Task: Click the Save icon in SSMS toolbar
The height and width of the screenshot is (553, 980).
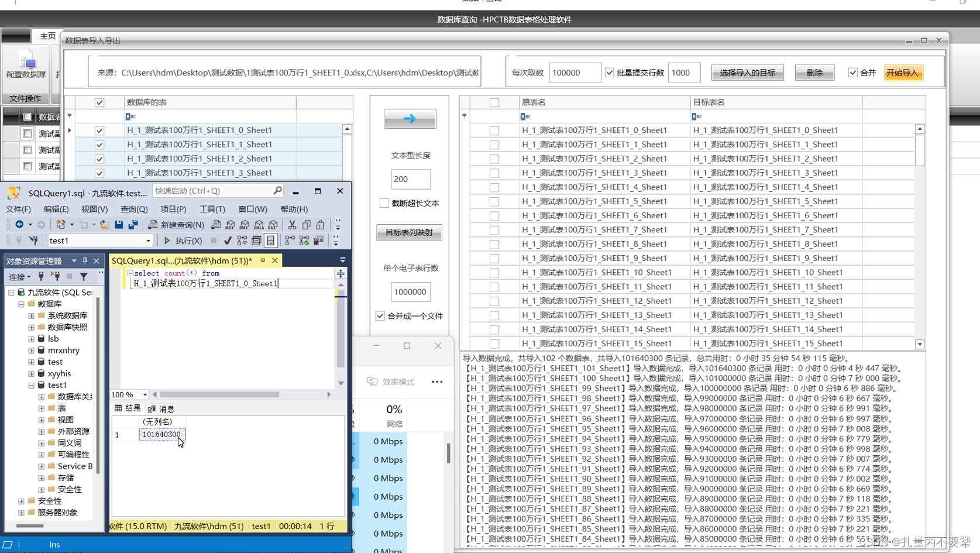Action: [119, 225]
